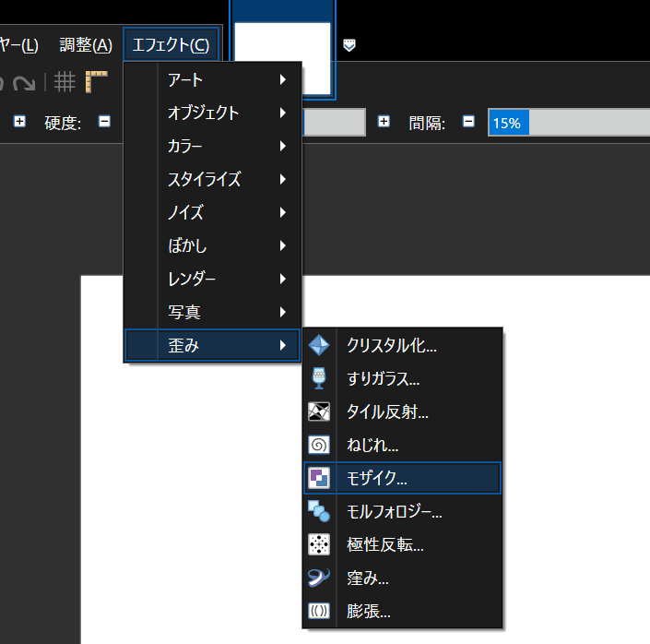This screenshot has width=650, height=644.
Task: Click the Tile Reflection (タイル反射) icon
Action: (x=319, y=411)
